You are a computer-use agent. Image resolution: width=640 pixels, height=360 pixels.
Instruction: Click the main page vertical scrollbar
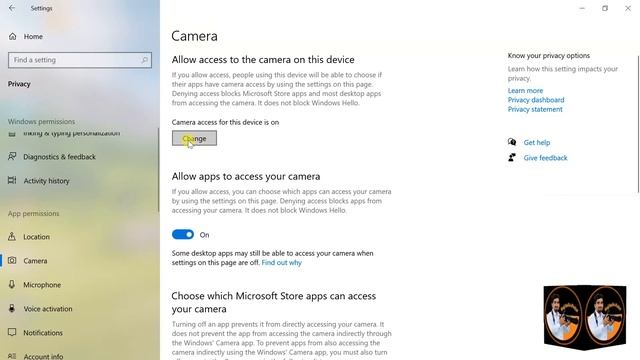click(638, 124)
